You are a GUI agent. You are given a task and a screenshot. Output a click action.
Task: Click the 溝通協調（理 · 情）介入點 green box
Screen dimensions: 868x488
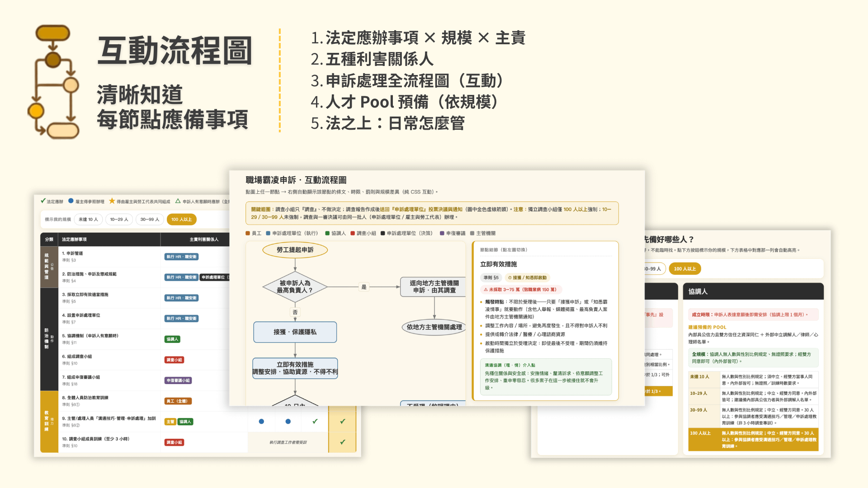pos(546,377)
